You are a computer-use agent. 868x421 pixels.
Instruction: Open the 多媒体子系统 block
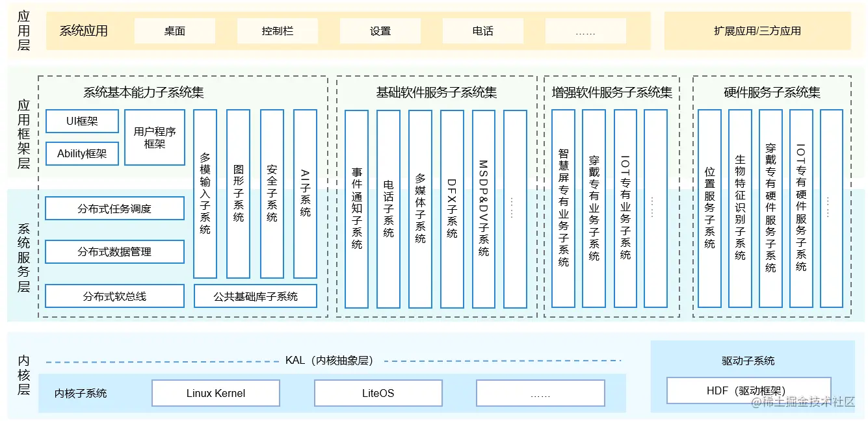419,208
